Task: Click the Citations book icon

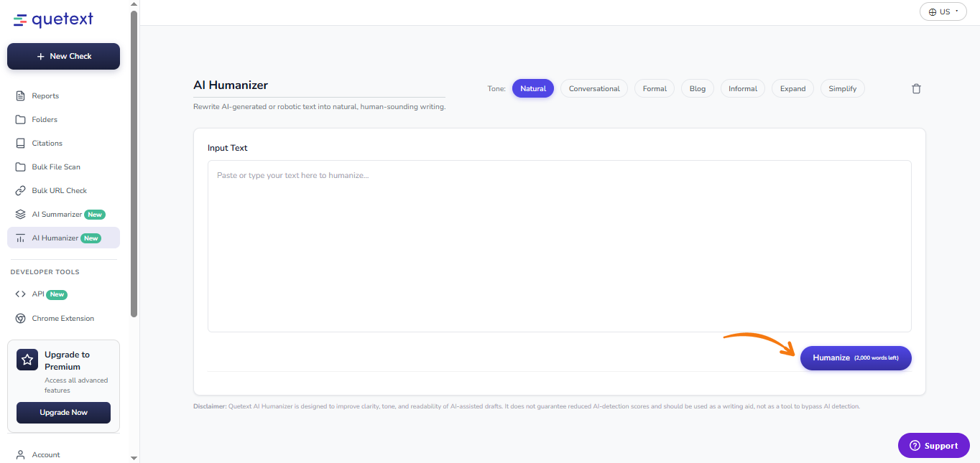Action: (21, 143)
